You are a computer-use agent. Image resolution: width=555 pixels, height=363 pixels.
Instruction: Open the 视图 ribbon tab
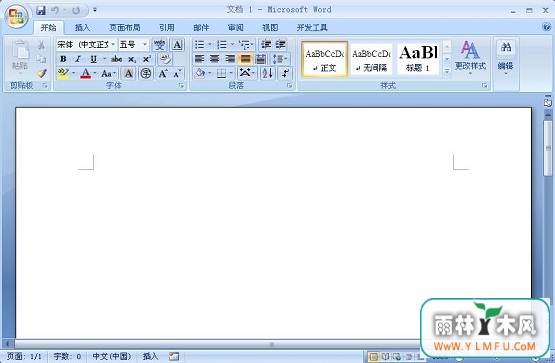pos(270,28)
